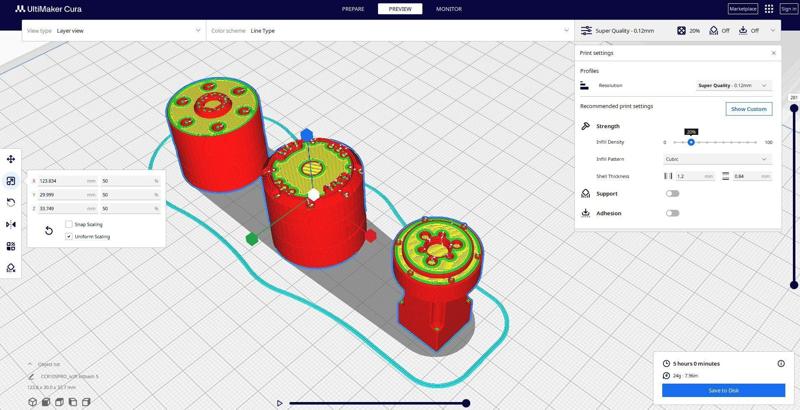Click the Z scale mm input field
The height and width of the screenshot is (410, 800).
65,209
